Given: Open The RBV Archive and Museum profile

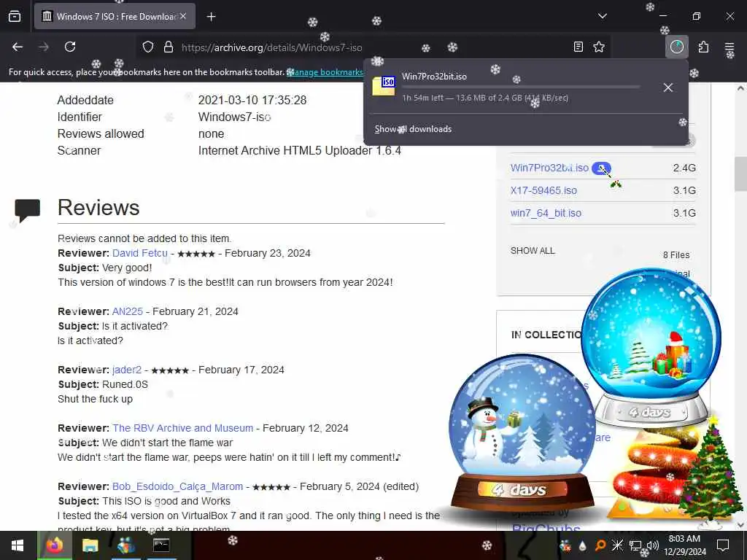Looking at the screenshot, I should point(183,428).
